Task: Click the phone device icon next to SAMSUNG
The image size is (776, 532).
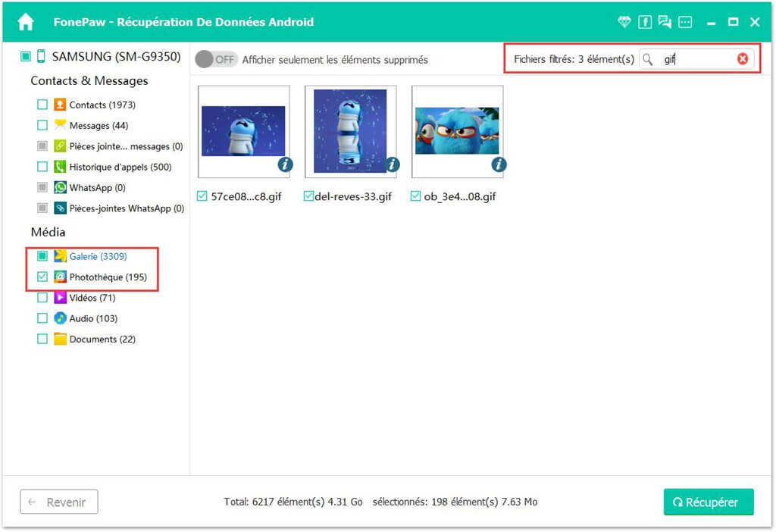Action: point(41,56)
